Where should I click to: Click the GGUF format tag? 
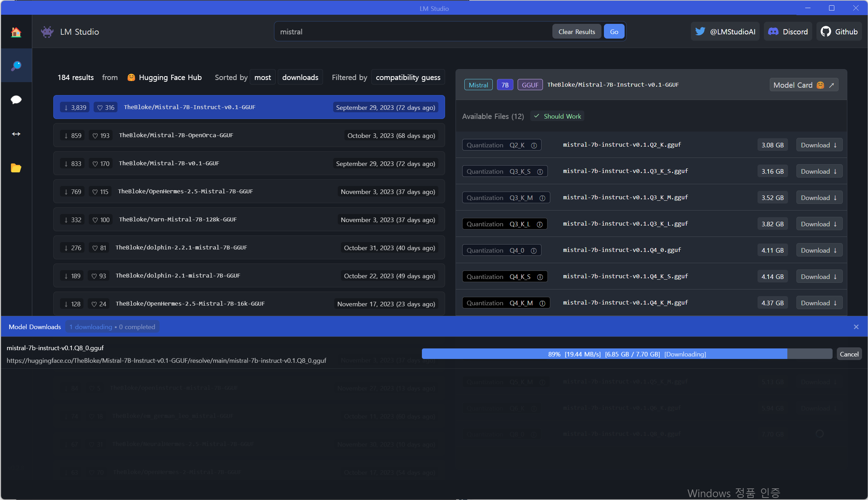pos(530,85)
